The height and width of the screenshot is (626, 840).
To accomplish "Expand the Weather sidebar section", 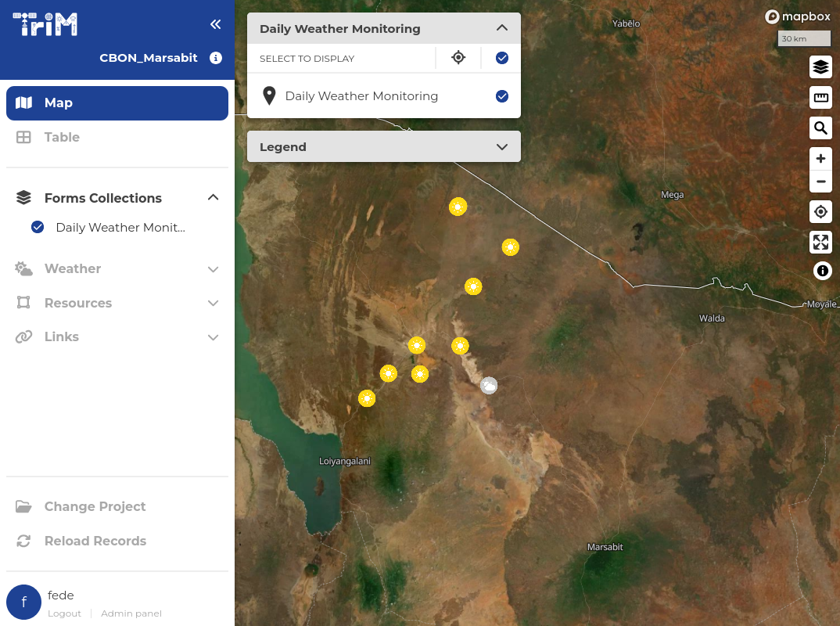I will click(x=213, y=269).
